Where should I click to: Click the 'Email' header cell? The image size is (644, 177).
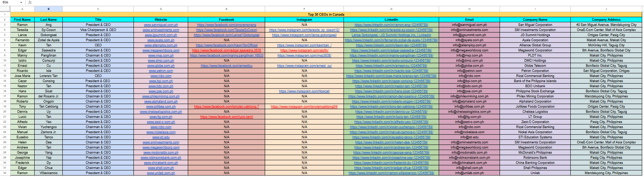(469, 20)
